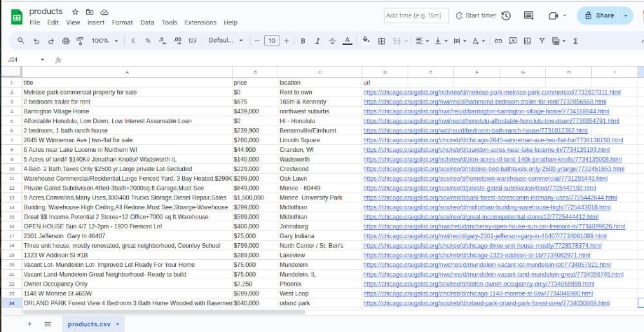Viewport: 644px width, 332px height.
Task: Increase font size with plus button
Action: tap(287, 41)
